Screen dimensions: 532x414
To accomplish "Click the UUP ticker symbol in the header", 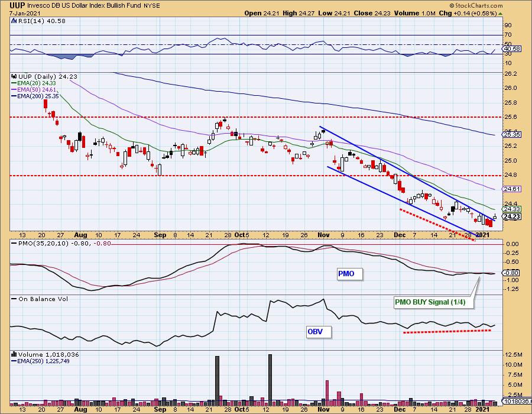I will pos(17,5).
